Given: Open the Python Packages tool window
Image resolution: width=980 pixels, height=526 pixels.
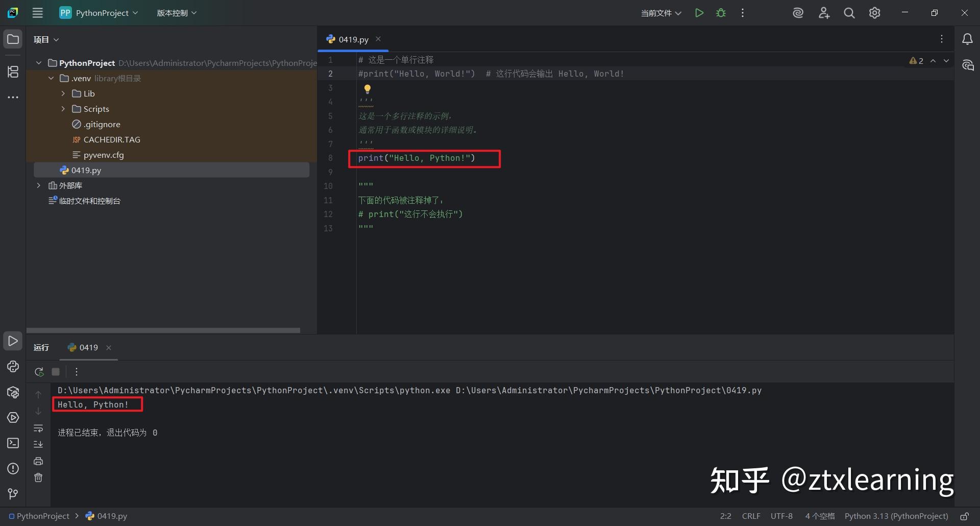Looking at the screenshot, I should pyautogui.click(x=13, y=392).
